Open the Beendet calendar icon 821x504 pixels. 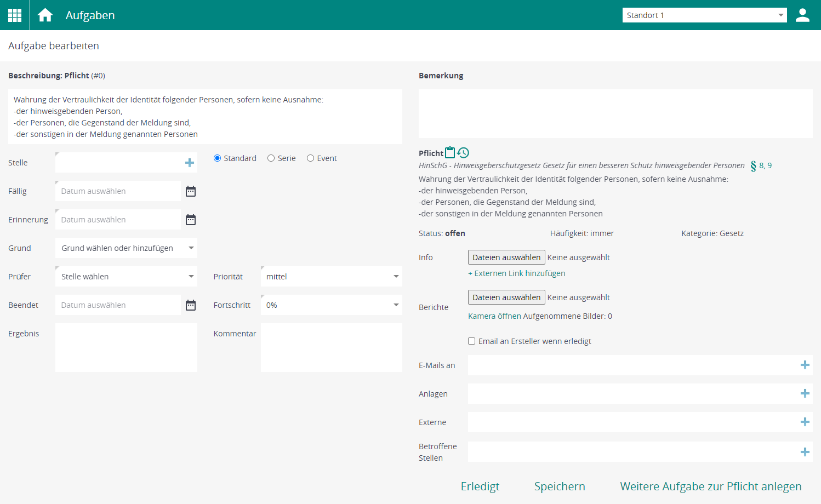[190, 305]
